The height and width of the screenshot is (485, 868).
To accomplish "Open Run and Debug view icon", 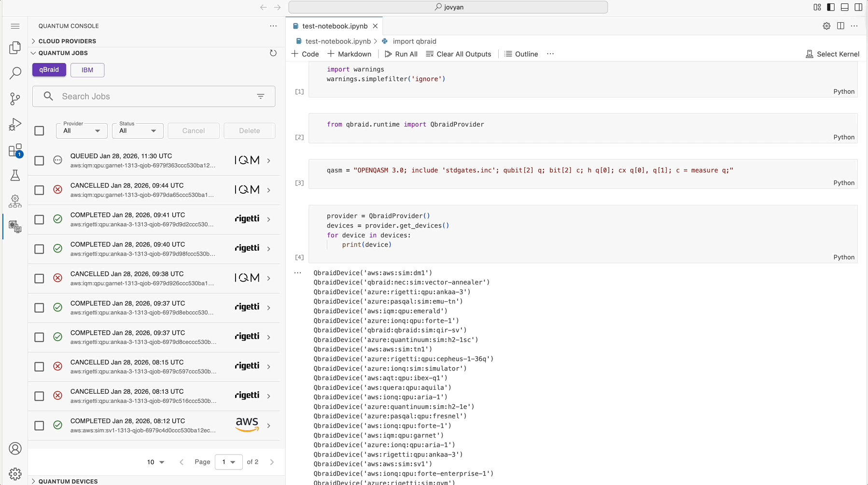I will tap(15, 124).
